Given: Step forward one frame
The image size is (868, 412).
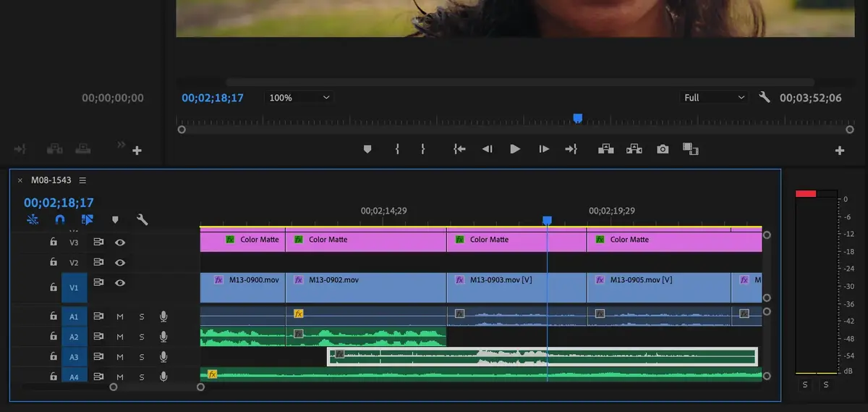Looking at the screenshot, I should pyautogui.click(x=544, y=149).
